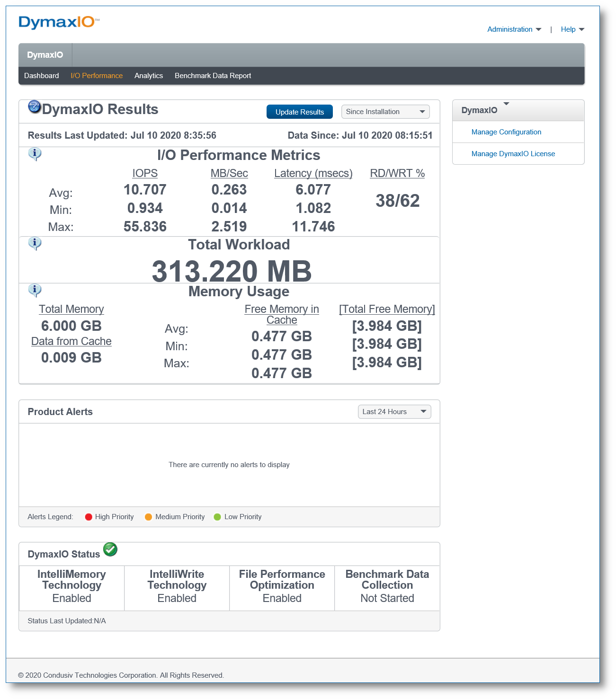
Task: Open the Help dropdown menu
Action: [x=572, y=29]
